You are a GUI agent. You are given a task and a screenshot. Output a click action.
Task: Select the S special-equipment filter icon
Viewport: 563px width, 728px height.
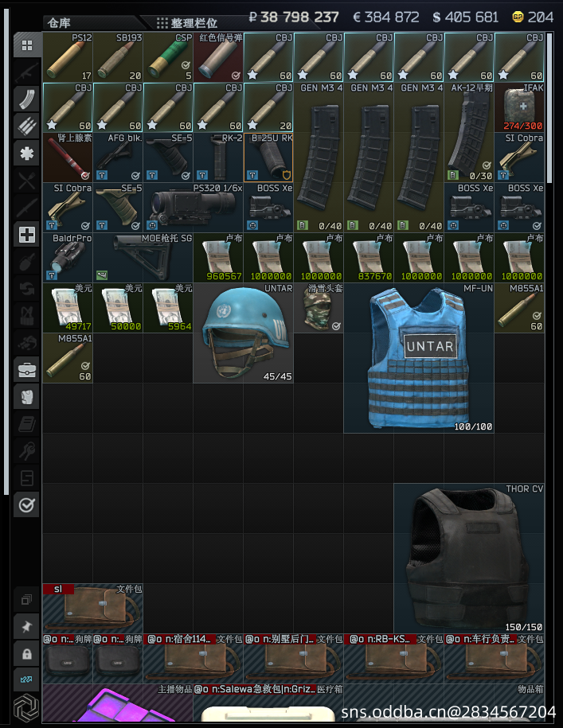point(27,477)
